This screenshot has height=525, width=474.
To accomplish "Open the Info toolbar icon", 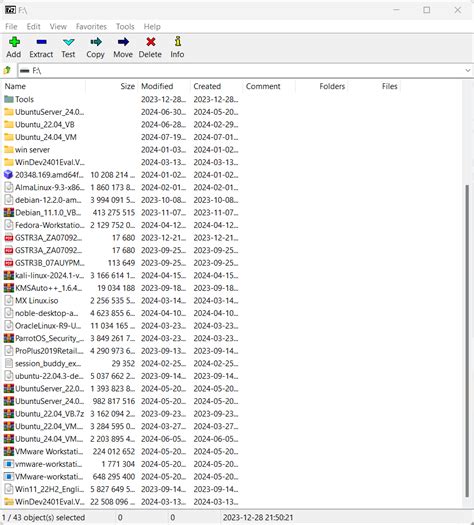I will [x=178, y=42].
